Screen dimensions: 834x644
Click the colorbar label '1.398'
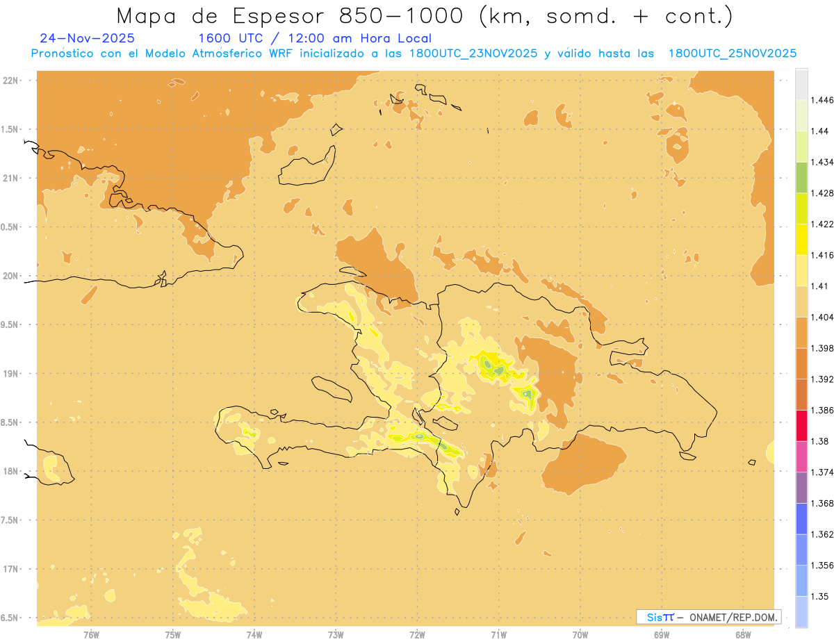pos(822,348)
